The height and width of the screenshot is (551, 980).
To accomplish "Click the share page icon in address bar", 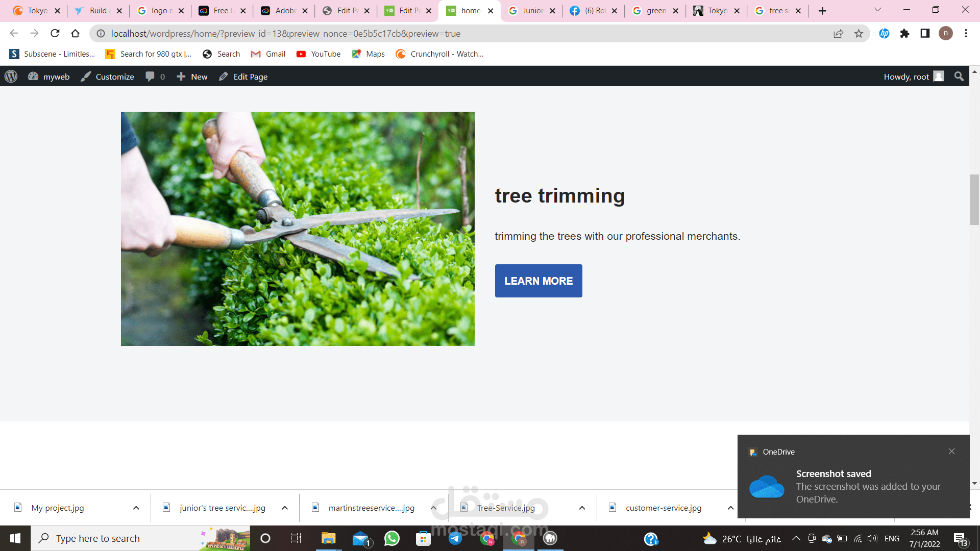I will point(838,34).
